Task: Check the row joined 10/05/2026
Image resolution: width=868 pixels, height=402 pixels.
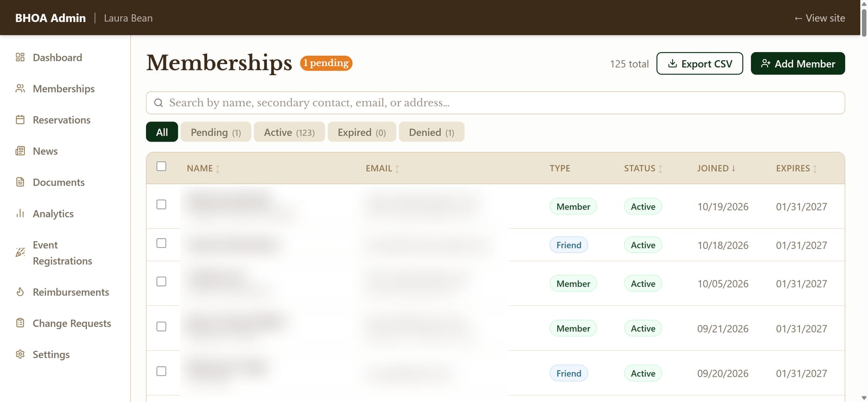Action: point(161,282)
